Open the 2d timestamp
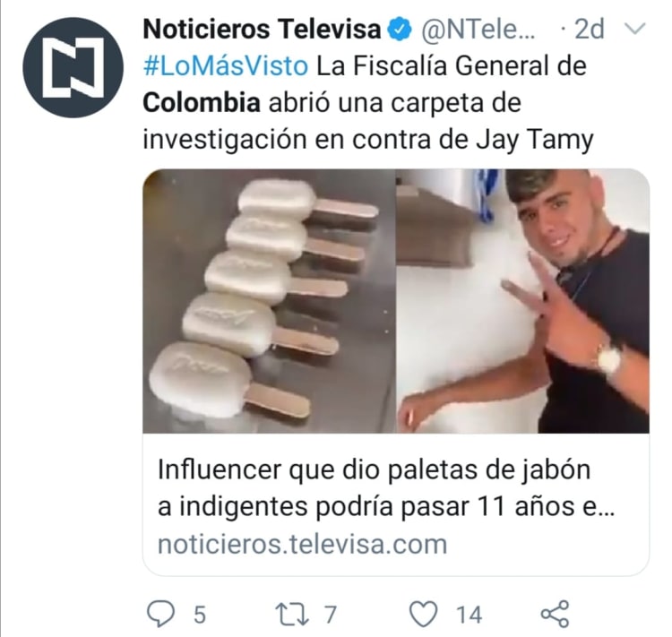Viewport: 672px width, 637px height. point(589,30)
